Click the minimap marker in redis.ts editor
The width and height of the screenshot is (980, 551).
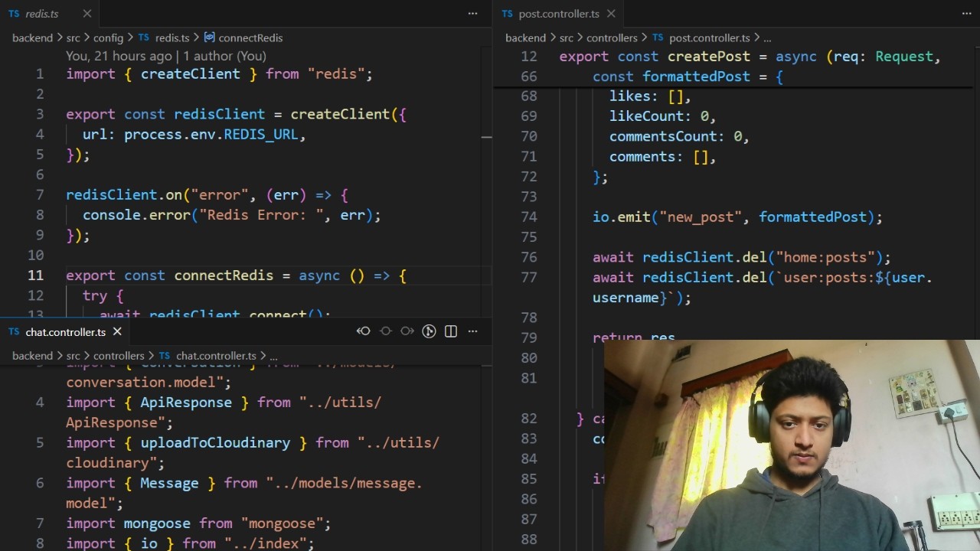(x=486, y=137)
